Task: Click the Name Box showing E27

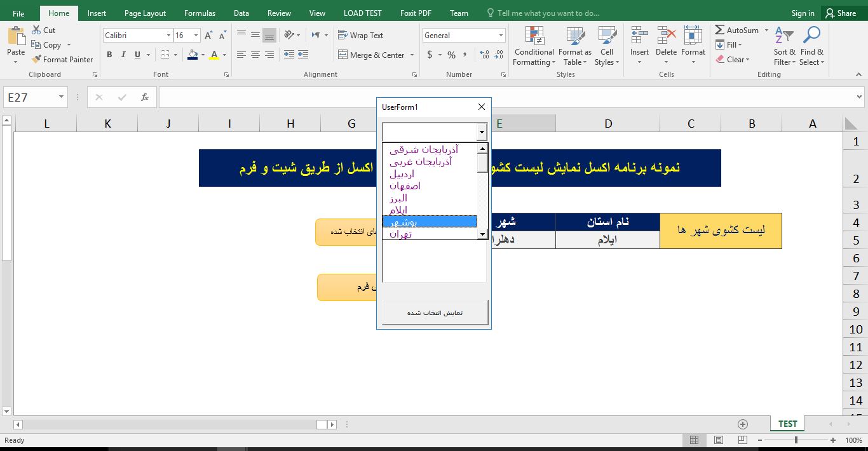Action: (29, 97)
